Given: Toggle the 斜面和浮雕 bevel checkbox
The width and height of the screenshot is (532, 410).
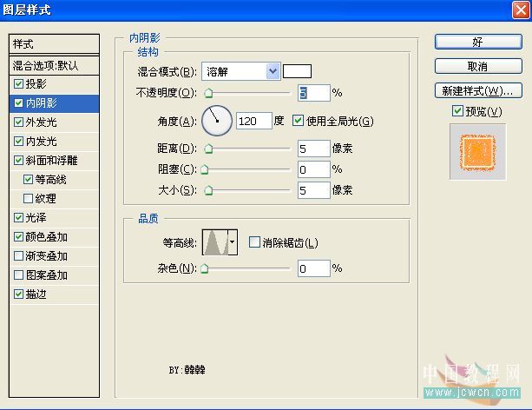Looking at the screenshot, I should click(18, 160).
